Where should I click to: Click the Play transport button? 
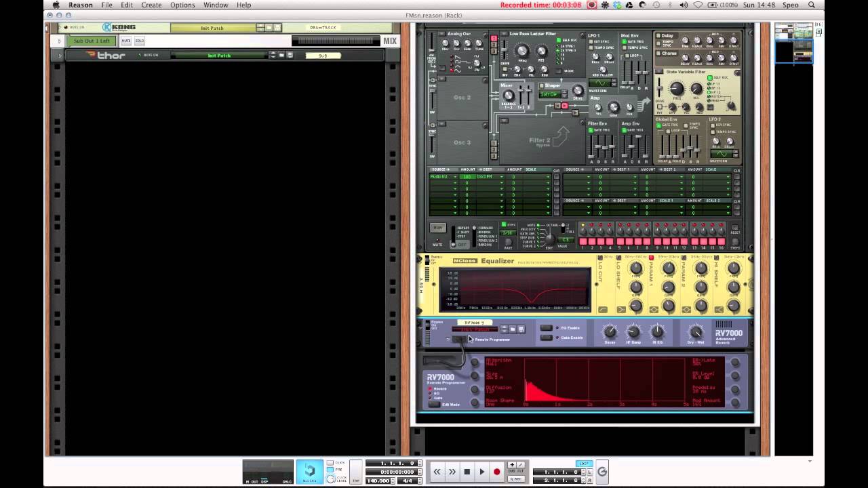(481, 472)
